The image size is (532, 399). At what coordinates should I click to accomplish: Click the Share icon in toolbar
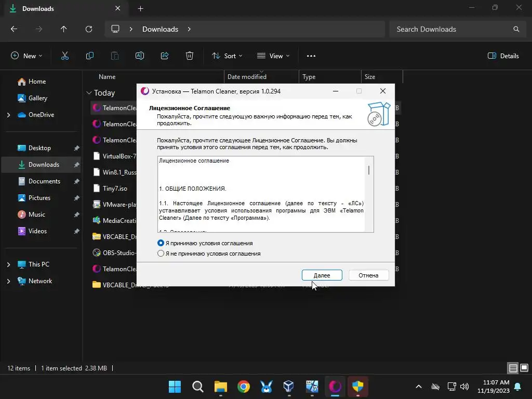(165, 56)
